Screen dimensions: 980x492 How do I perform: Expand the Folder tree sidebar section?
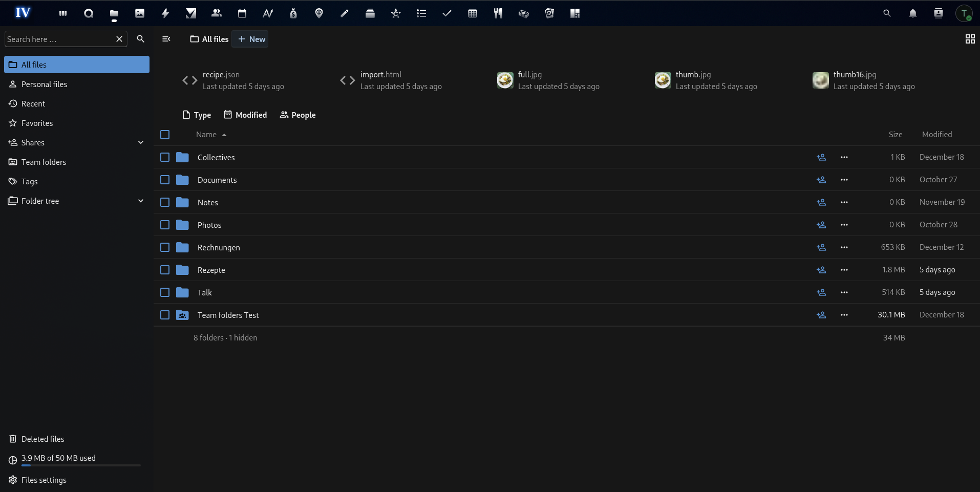tap(140, 201)
